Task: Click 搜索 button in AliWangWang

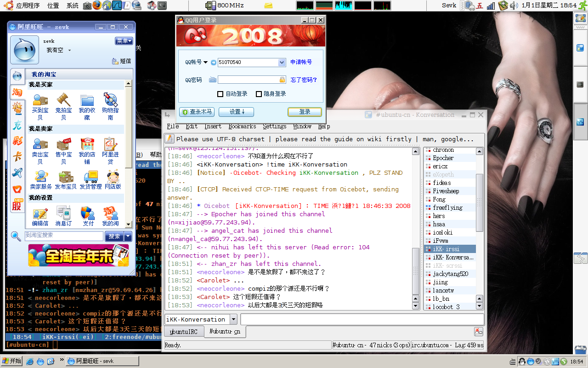Action: pyautogui.click(x=114, y=236)
